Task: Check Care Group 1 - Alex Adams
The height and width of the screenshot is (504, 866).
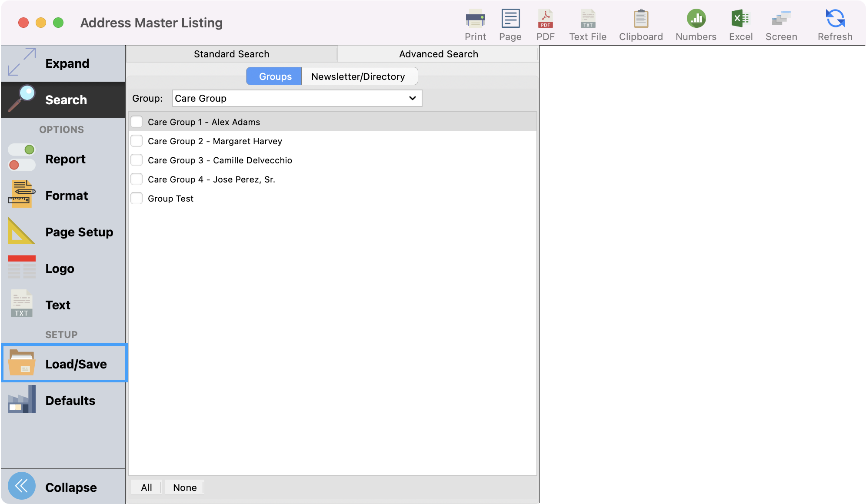Action: (137, 122)
